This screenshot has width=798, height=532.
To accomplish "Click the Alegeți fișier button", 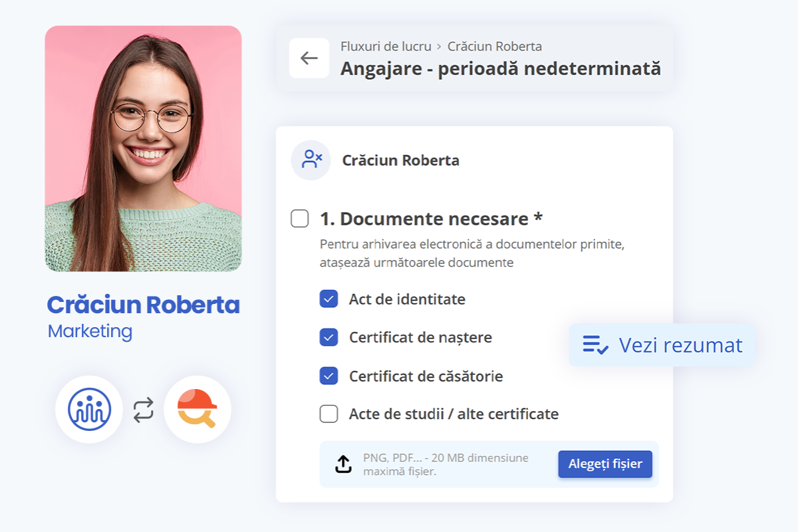I will coord(605,464).
